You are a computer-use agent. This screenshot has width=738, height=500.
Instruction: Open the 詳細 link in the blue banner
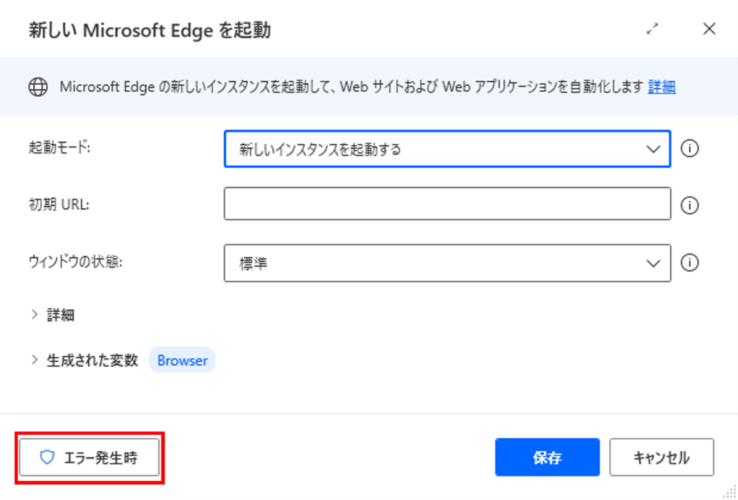point(662,87)
